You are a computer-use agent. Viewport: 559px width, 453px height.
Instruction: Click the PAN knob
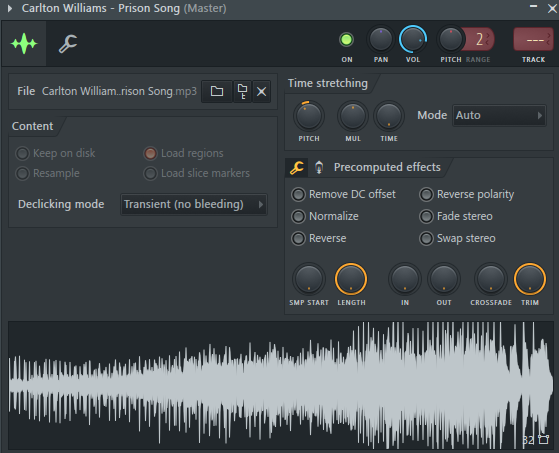click(380, 40)
